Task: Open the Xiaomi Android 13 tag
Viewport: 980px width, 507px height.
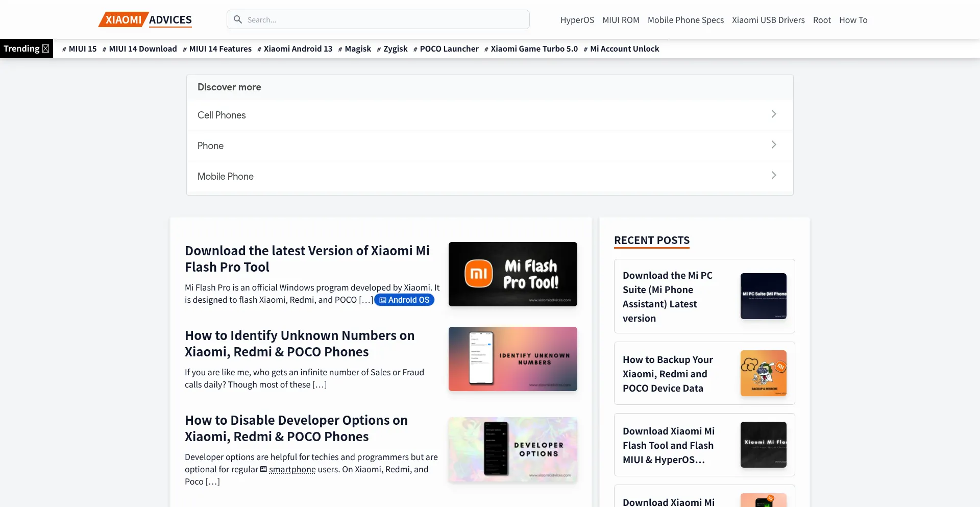Action: tap(295, 49)
